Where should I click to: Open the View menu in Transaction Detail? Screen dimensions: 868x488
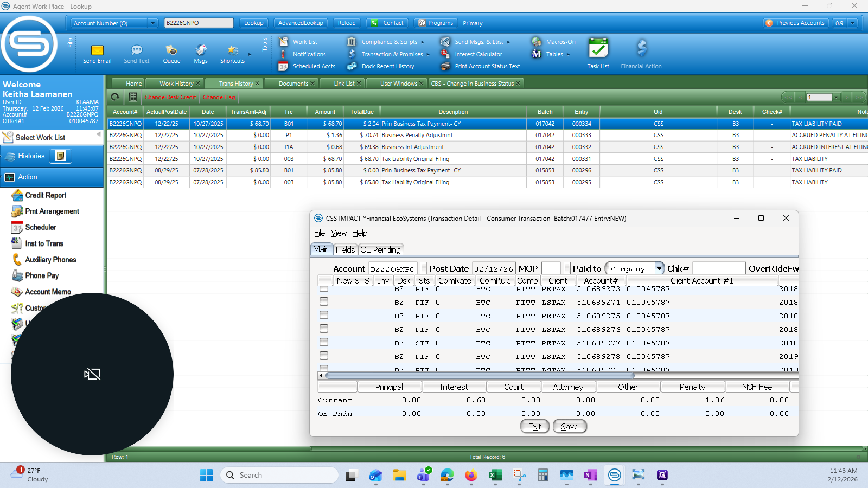click(339, 233)
